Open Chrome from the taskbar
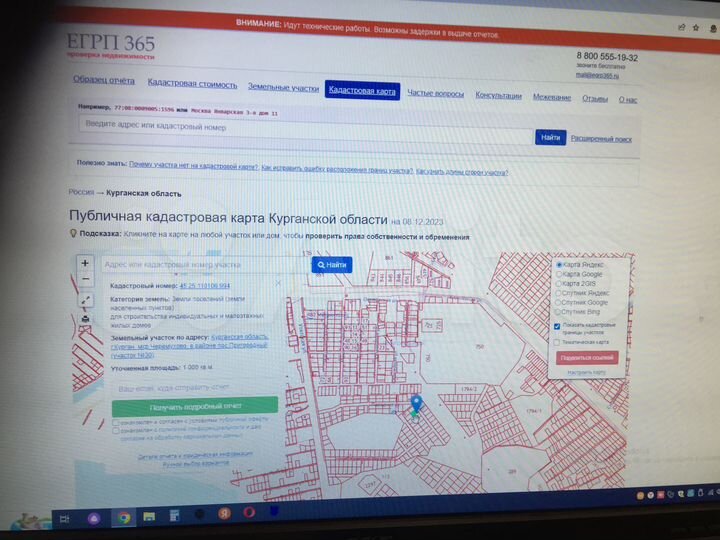This screenshot has width=720, height=540. point(124,517)
